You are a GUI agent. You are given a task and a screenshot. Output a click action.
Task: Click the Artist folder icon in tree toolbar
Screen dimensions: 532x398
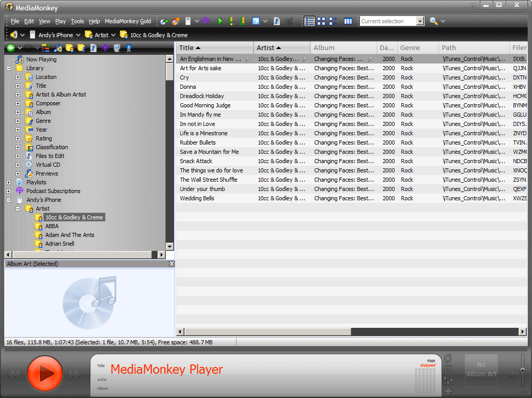[70, 48]
